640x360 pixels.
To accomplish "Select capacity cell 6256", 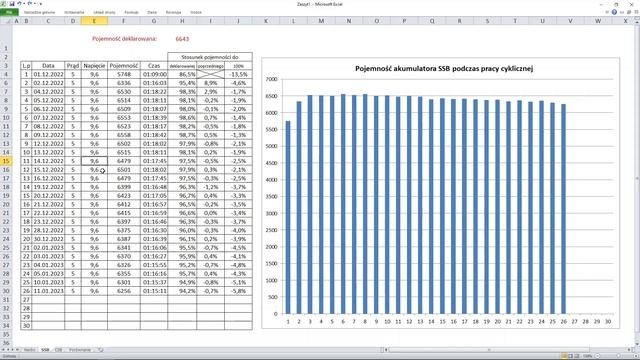I will [124, 291].
